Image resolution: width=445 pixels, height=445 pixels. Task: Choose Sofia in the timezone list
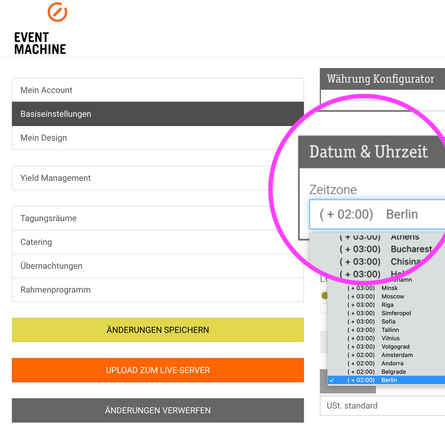tap(386, 321)
